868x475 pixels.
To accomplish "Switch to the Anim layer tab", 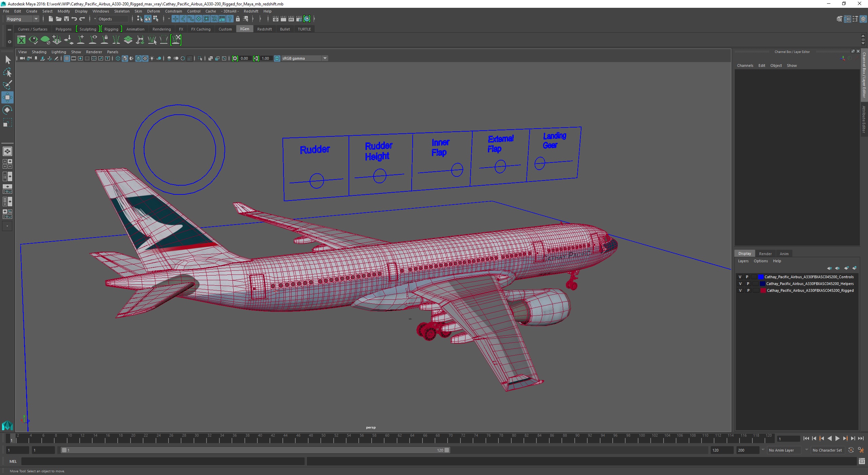I will [x=784, y=254].
